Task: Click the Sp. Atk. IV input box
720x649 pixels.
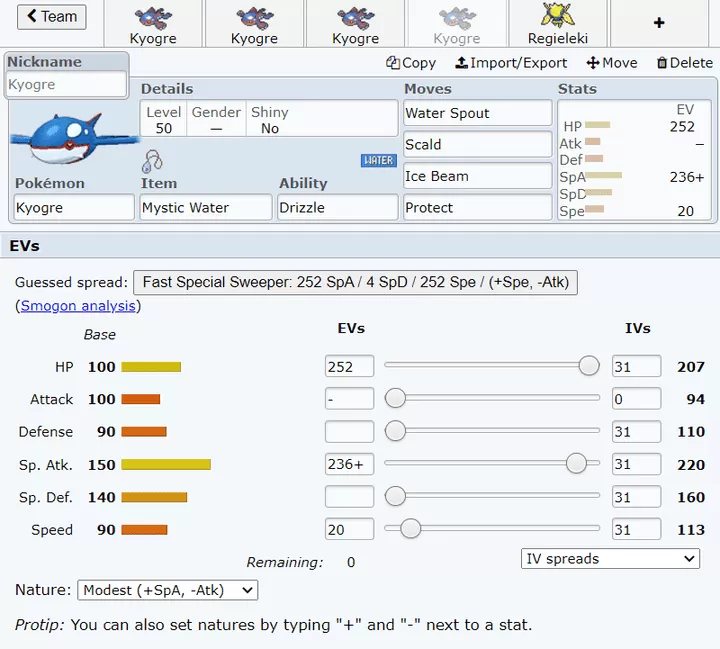Action: [636, 464]
